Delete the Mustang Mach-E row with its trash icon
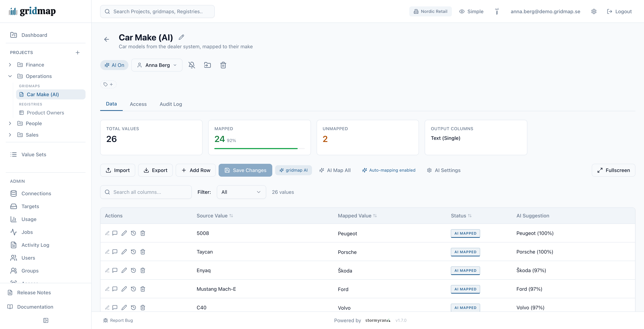 click(143, 289)
